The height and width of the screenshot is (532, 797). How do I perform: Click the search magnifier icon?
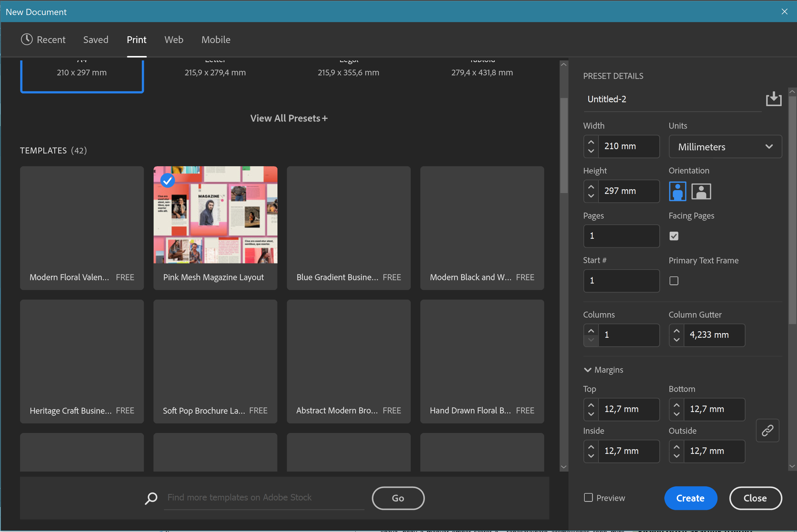(x=151, y=498)
